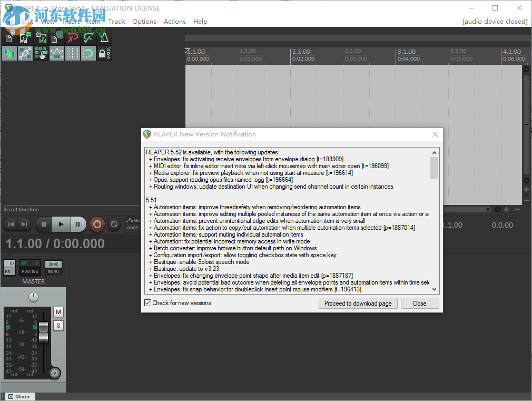The image size is (532, 401).
Task: Solo master with S button in mixer
Action: click(58, 326)
